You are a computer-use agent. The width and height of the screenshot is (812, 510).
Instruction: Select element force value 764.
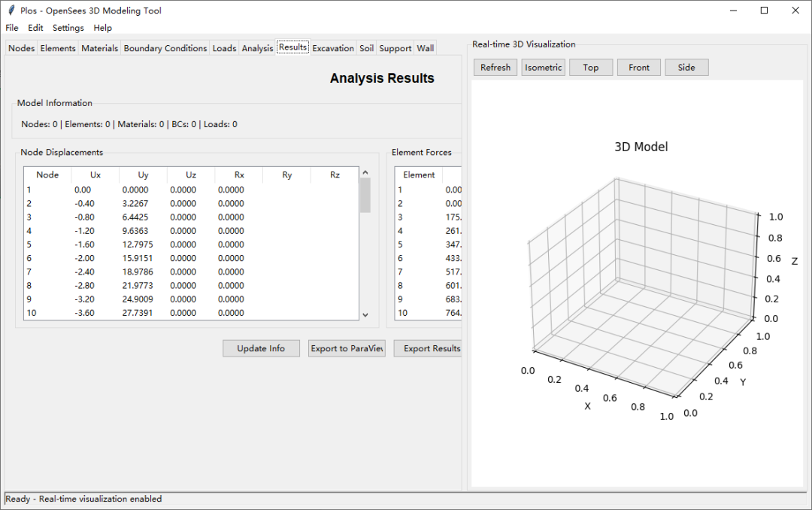[453, 313]
